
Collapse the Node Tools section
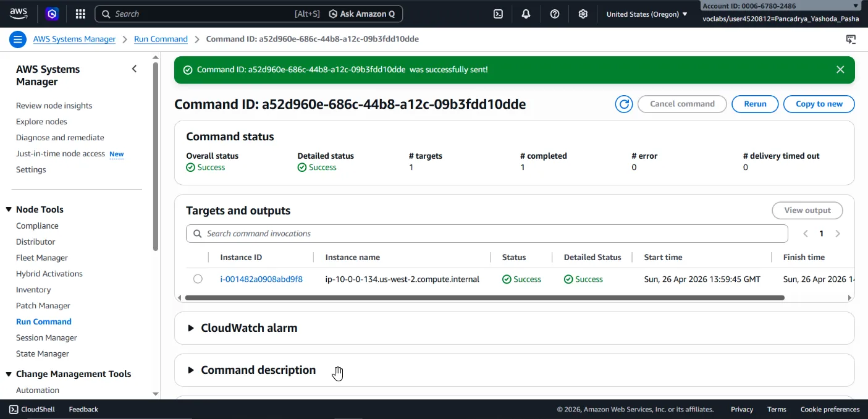(9, 209)
